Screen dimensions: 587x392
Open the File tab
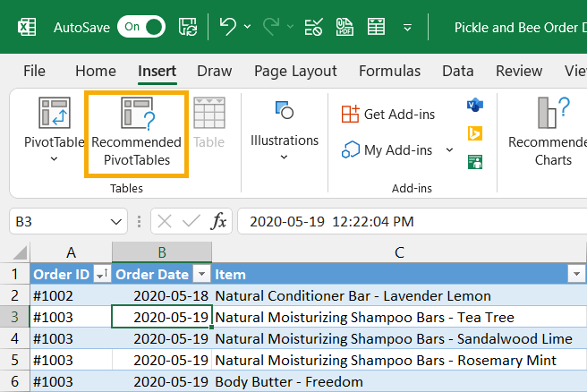(x=34, y=71)
